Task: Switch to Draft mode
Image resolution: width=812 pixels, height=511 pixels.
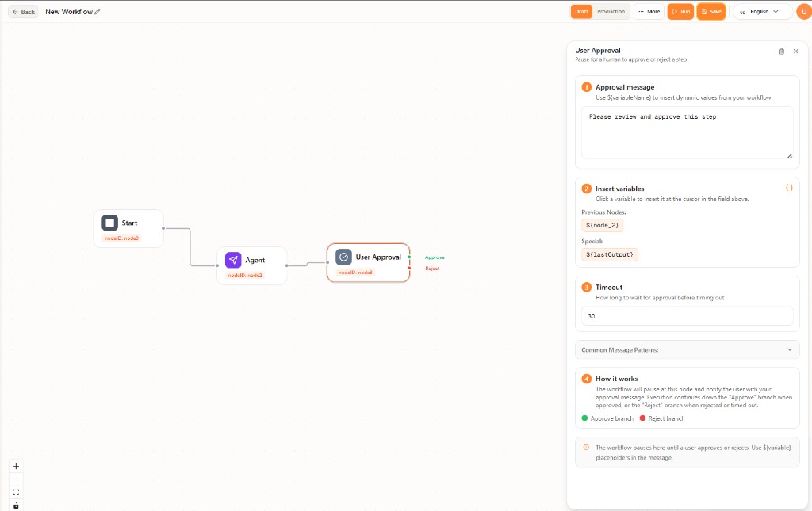Action: [x=581, y=11]
